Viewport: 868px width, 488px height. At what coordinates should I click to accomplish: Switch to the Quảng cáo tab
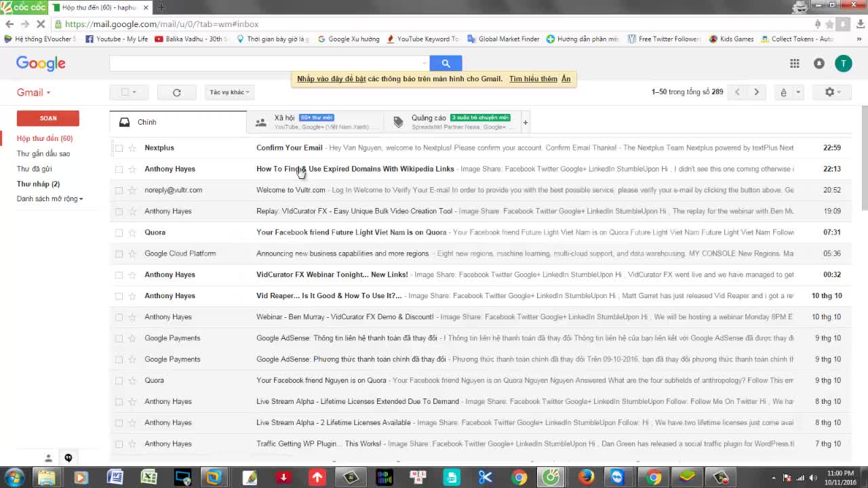pos(452,122)
